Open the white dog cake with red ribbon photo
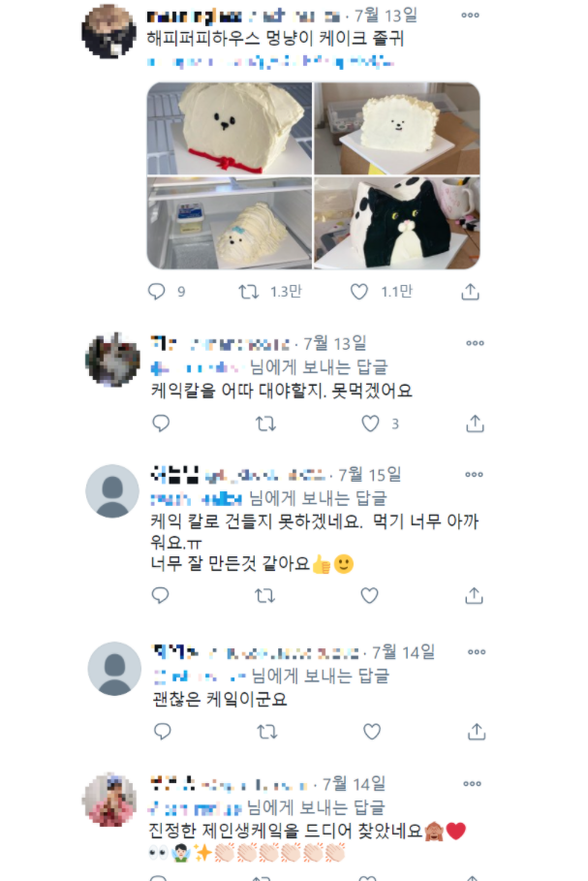Image resolution: width=588 pixels, height=881 pixels. pyautogui.click(x=230, y=129)
